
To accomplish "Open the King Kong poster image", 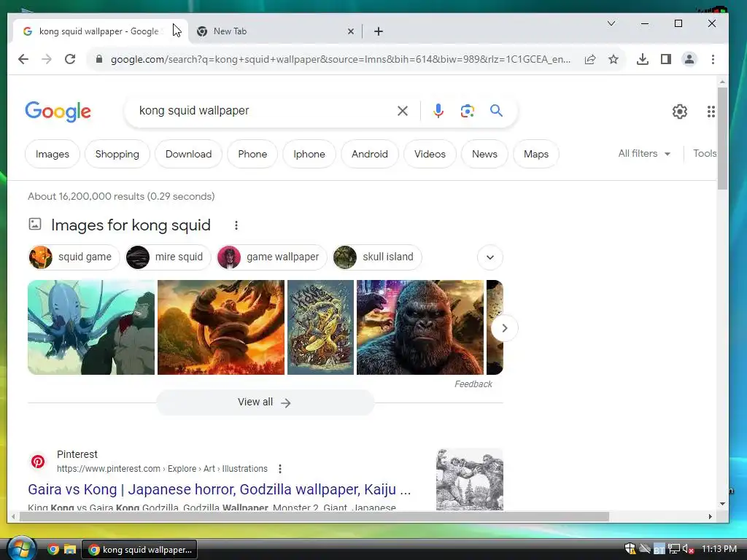I will coord(321,327).
